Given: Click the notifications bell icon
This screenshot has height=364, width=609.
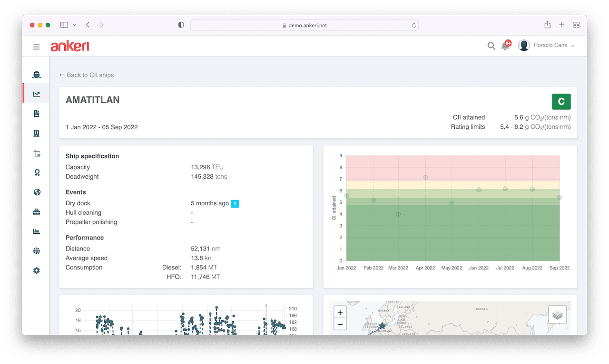Looking at the screenshot, I should coord(505,46).
